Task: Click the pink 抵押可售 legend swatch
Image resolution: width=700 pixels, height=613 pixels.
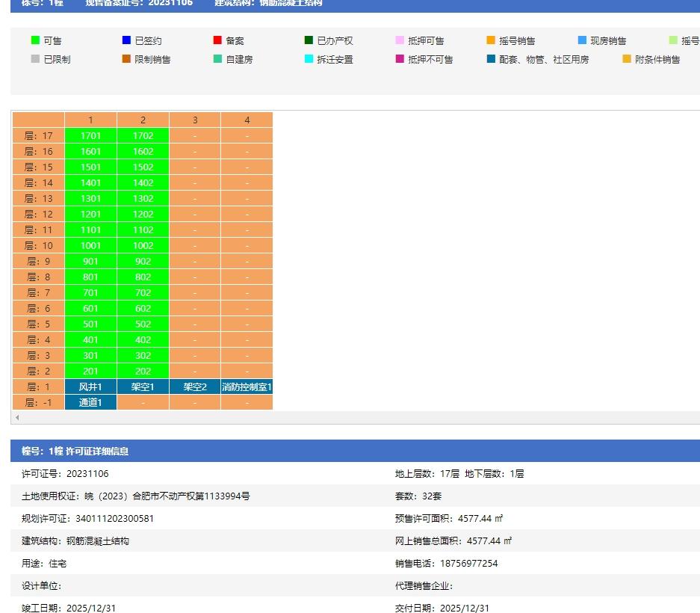Action: (x=400, y=40)
